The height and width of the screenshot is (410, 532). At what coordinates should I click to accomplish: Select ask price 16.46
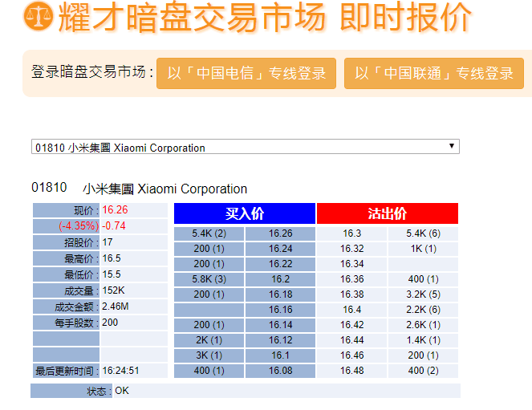click(x=351, y=355)
